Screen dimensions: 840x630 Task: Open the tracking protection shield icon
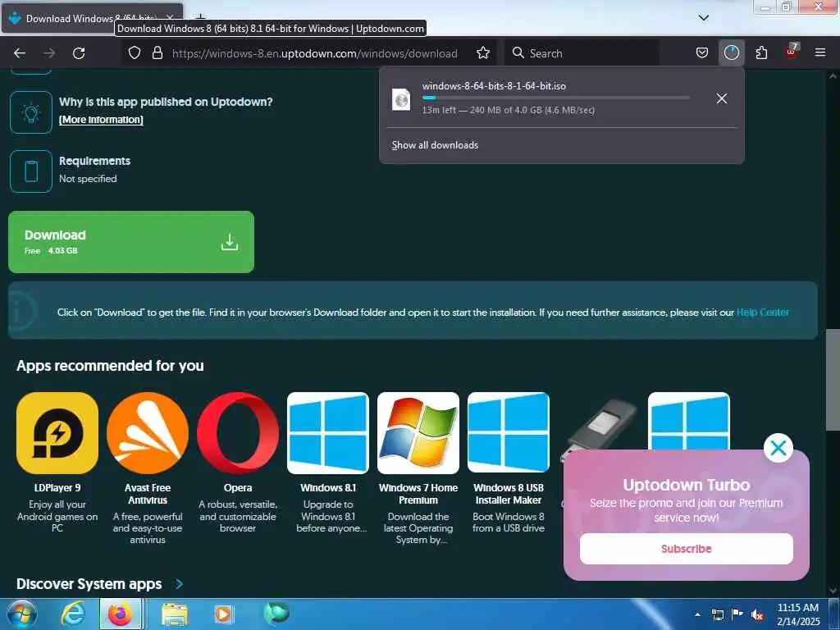135,53
